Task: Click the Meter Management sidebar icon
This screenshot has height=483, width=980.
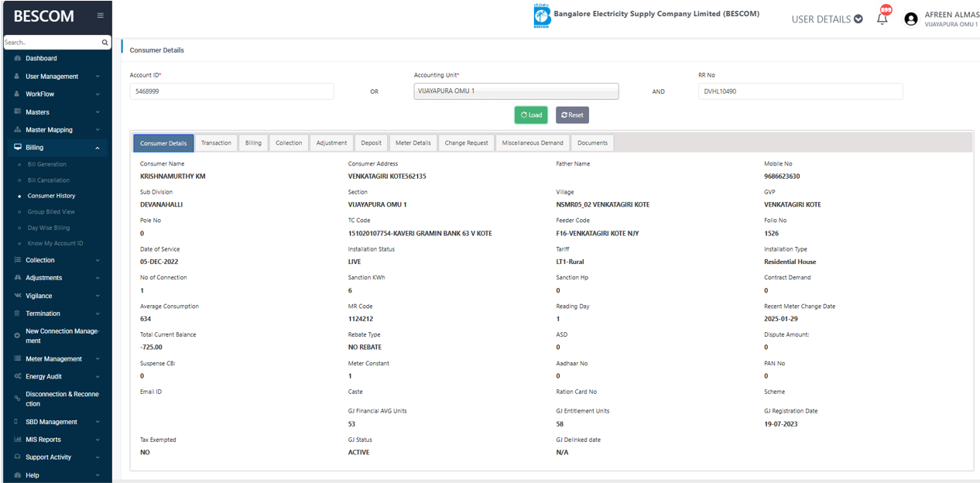Action: click(17, 358)
